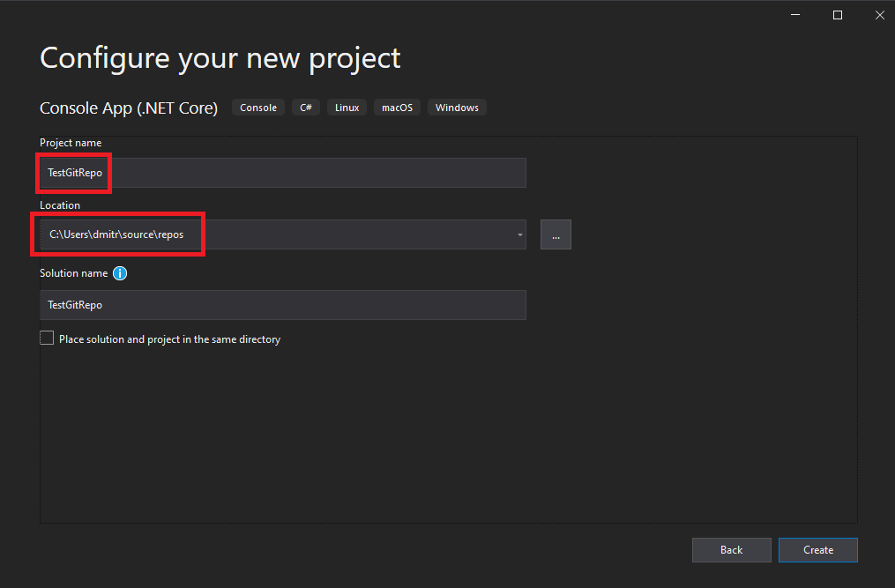Enable placing solution and project in same directory

[x=47, y=339]
